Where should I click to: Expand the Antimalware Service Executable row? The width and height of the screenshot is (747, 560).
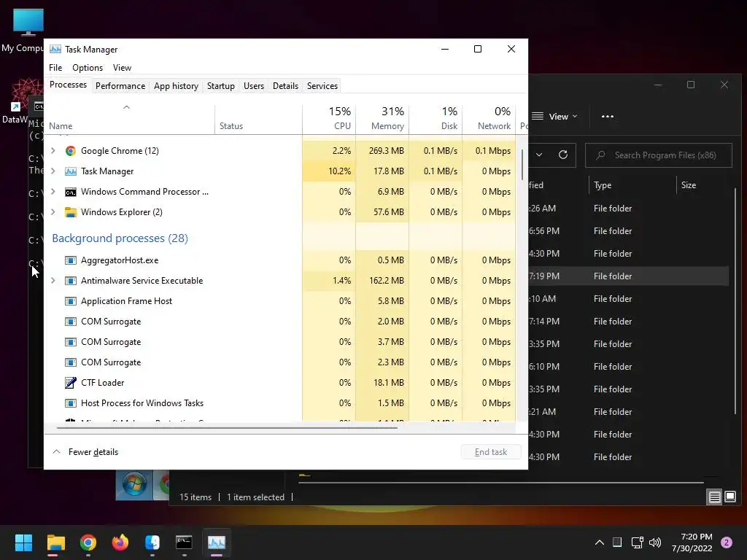(53, 281)
